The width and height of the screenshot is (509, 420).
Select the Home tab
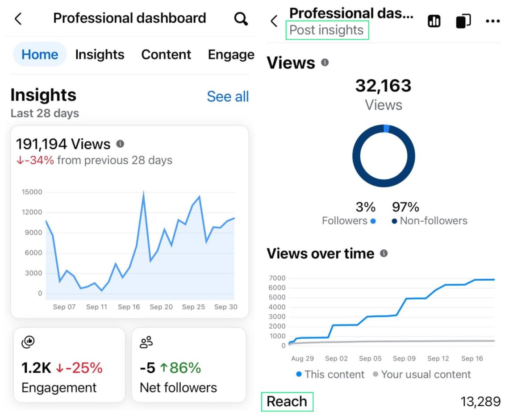click(40, 54)
